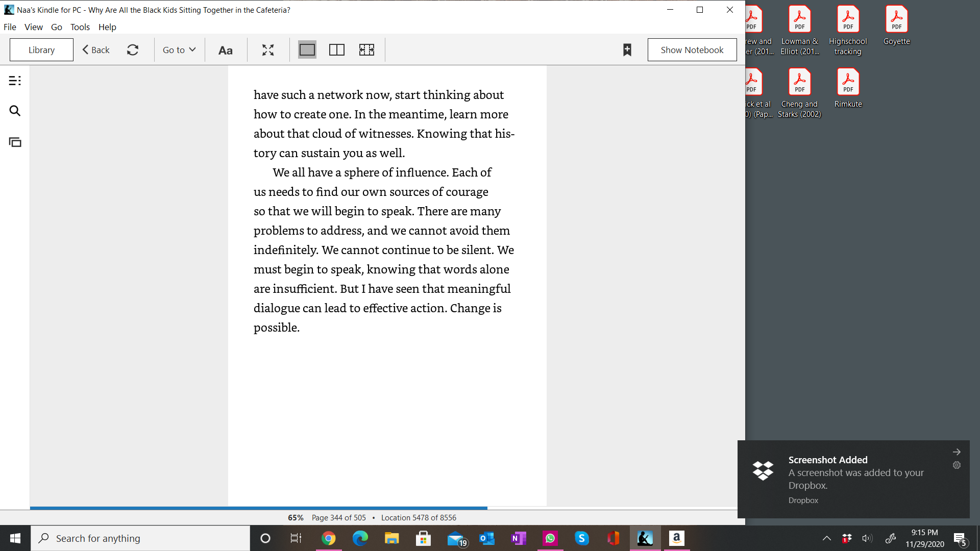980x551 pixels.
Task: Go Back to previous location
Action: [96, 49]
